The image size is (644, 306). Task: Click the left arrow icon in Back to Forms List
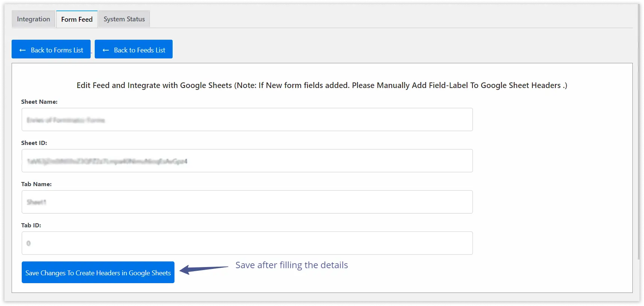tap(22, 50)
